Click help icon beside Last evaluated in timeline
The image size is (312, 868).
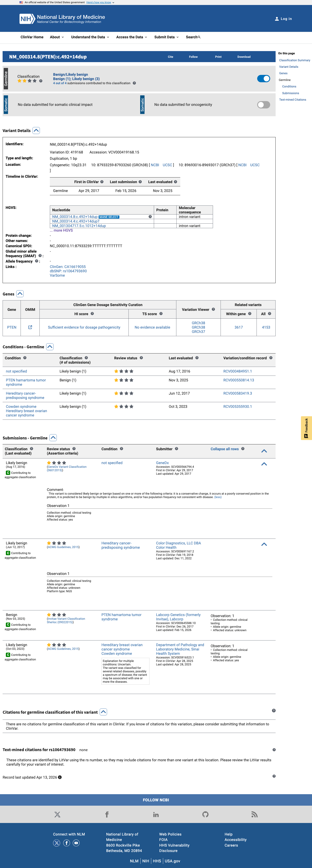coord(175,182)
